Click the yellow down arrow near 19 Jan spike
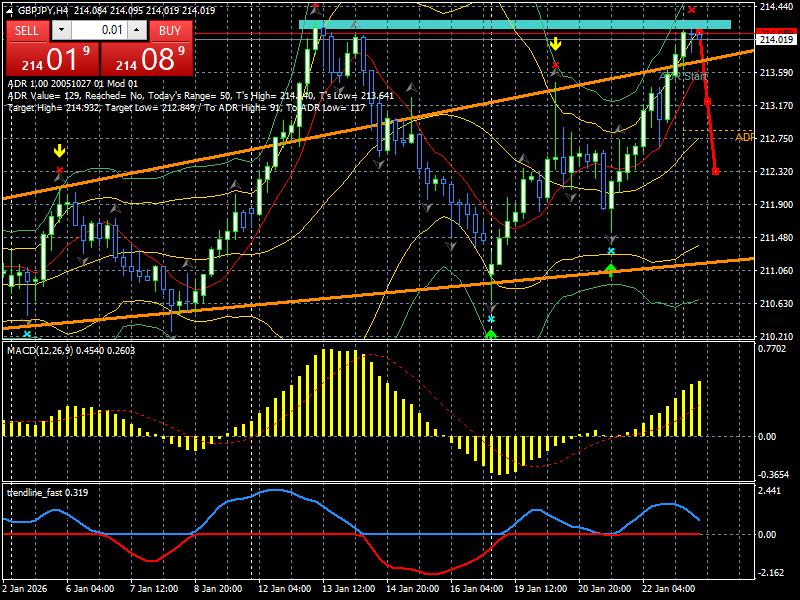800x600 pixels. pyautogui.click(x=555, y=44)
